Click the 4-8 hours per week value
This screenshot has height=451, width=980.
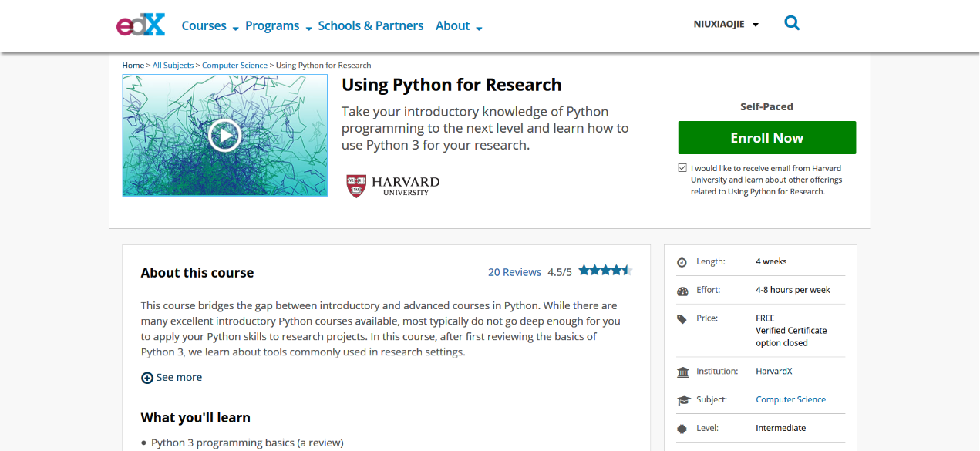pos(793,290)
